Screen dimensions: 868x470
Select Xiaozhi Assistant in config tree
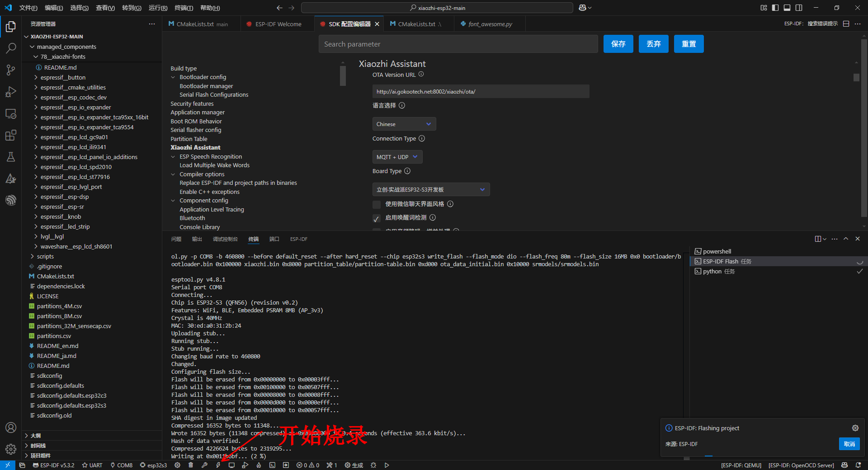195,148
